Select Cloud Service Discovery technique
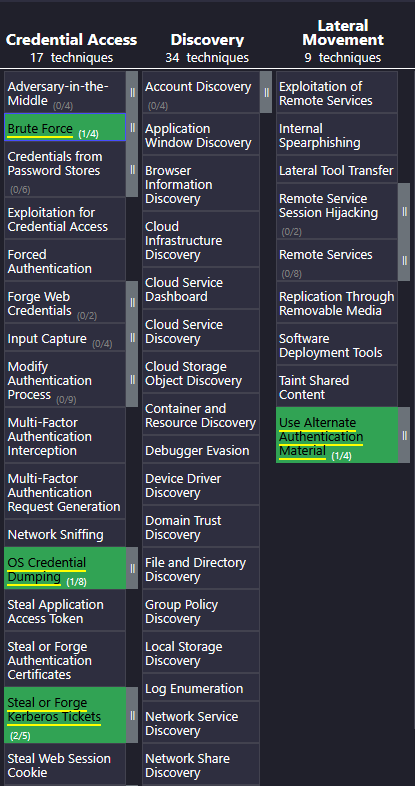 click(x=201, y=330)
